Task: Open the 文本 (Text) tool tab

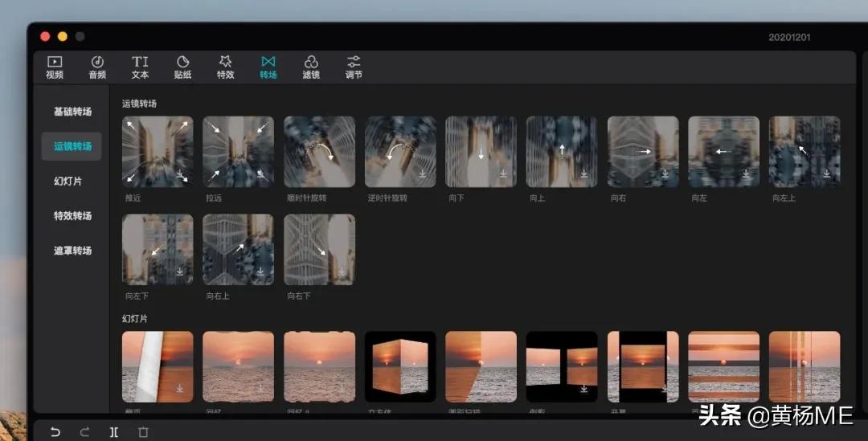Action: click(140, 67)
